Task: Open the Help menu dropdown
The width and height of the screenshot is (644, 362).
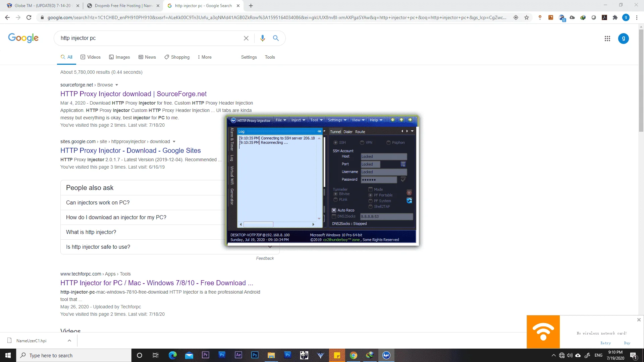Action: pyautogui.click(x=376, y=120)
